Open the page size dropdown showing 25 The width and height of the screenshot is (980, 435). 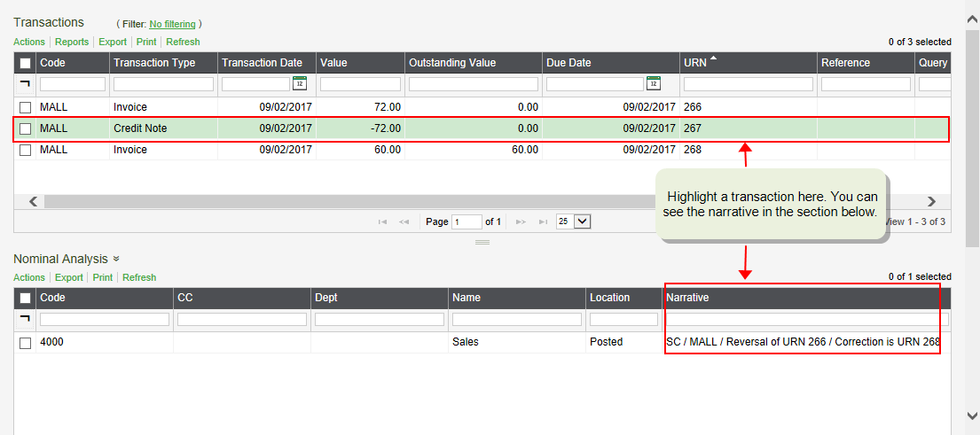(x=573, y=221)
